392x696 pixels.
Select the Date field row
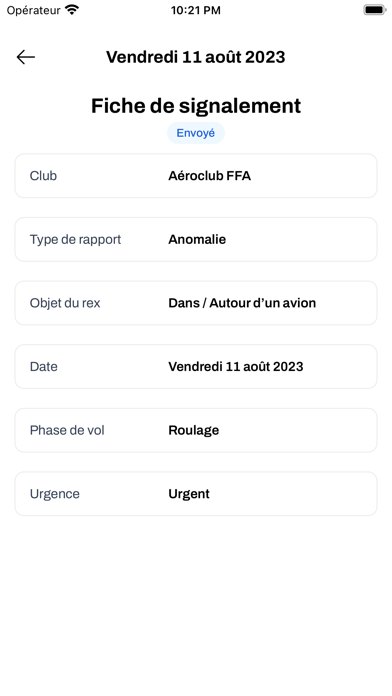196,367
